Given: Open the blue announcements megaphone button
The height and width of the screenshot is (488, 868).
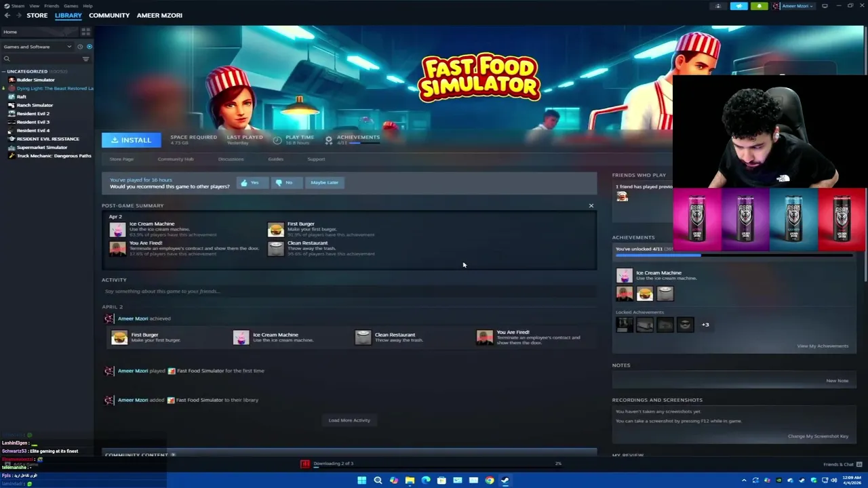Looking at the screenshot, I should (x=738, y=6).
